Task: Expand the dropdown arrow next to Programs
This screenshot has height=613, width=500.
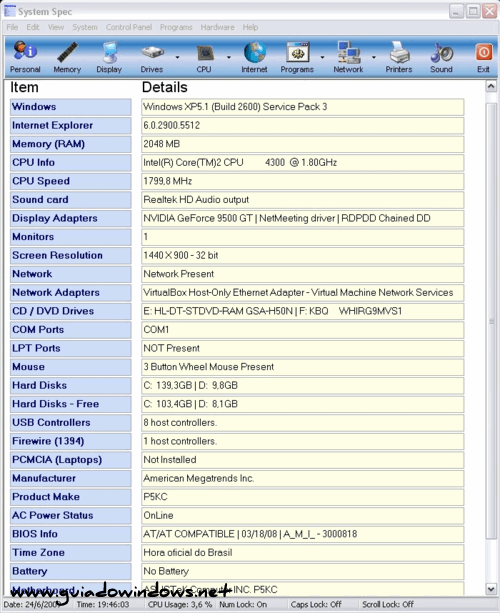Action: (x=323, y=57)
